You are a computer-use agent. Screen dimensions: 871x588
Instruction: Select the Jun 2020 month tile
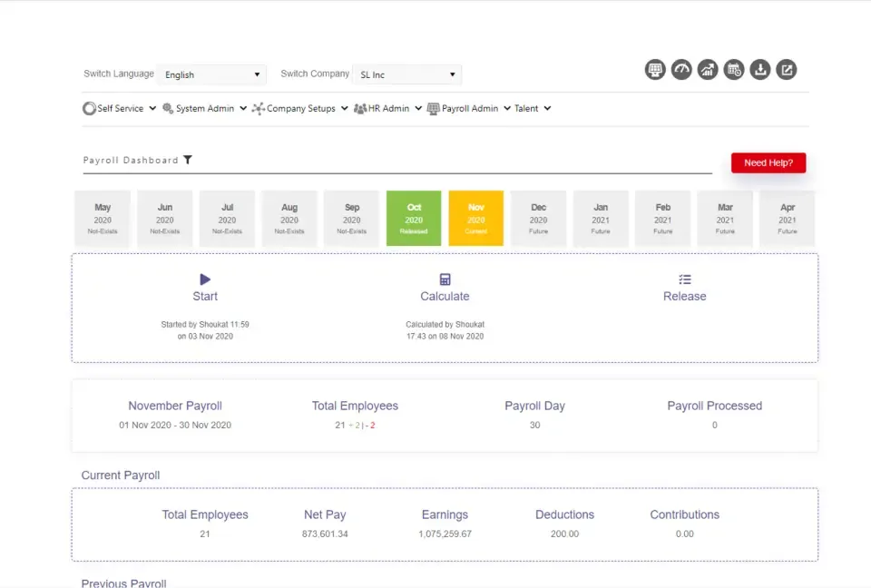coord(165,219)
